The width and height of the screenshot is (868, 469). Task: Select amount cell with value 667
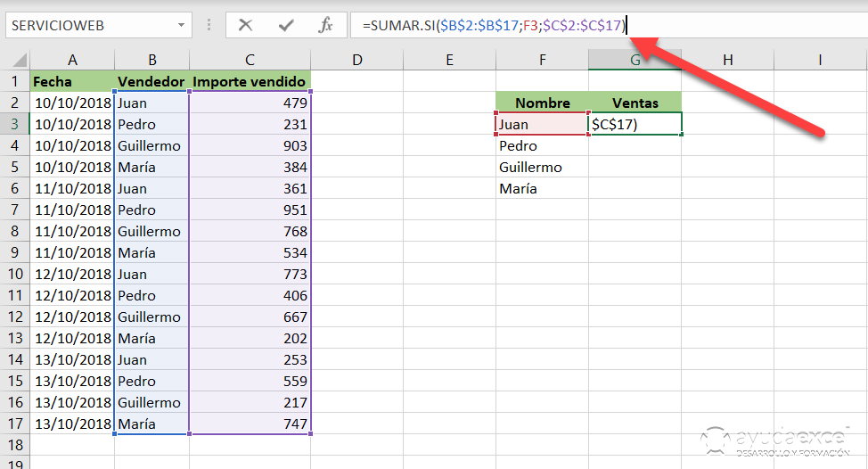(x=250, y=317)
